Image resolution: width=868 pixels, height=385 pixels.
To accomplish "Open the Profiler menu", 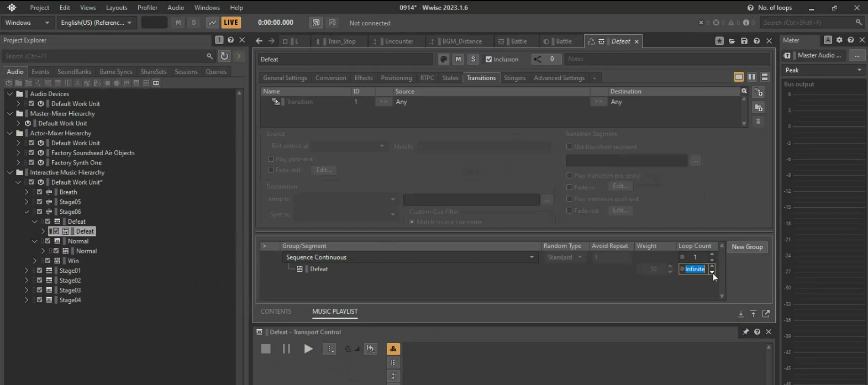I will (148, 8).
